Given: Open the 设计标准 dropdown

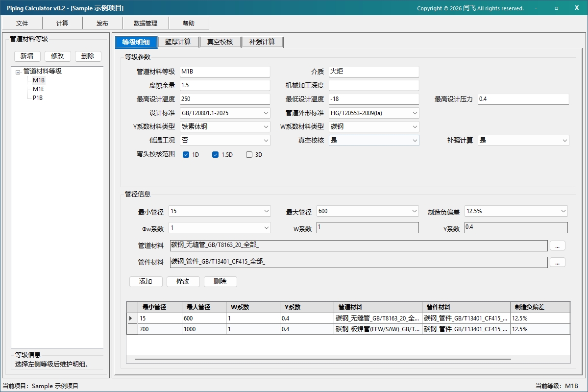Looking at the screenshot, I should pyautogui.click(x=225, y=113).
